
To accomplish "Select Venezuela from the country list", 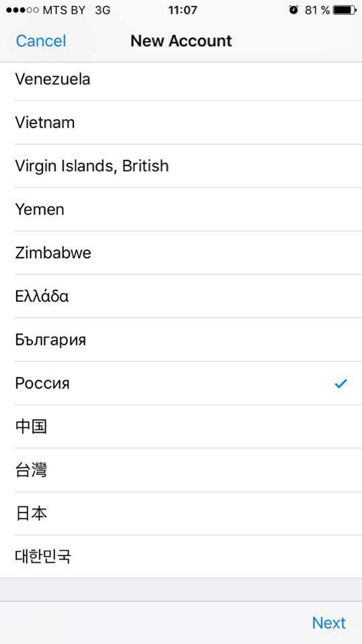I will tap(181, 79).
